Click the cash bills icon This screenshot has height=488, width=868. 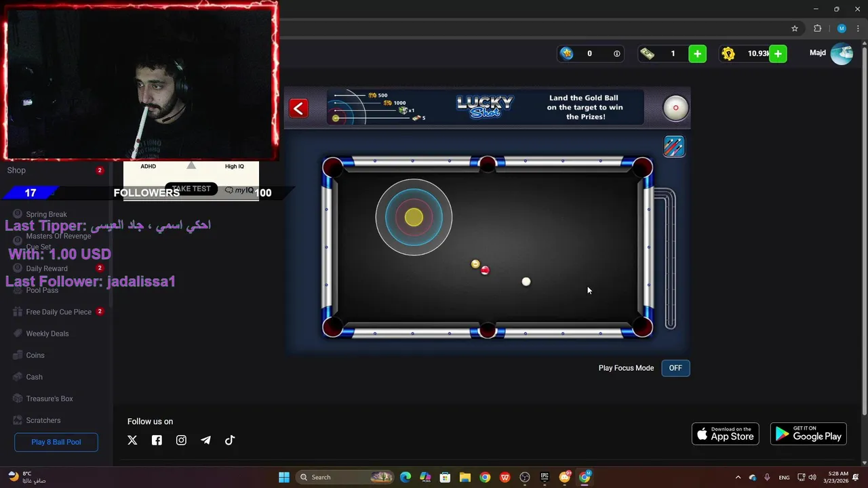[x=648, y=54]
